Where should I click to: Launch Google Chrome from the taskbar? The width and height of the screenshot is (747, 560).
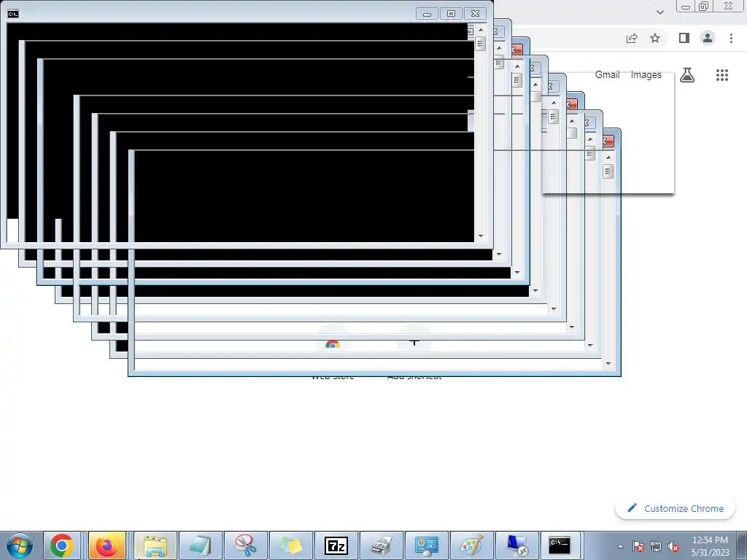[x=62, y=545]
